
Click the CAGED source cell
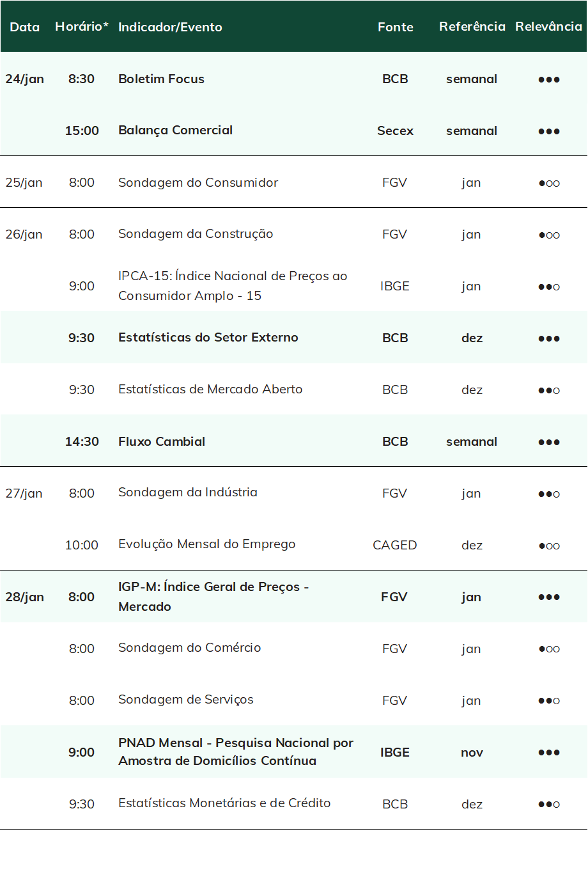coord(395,545)
